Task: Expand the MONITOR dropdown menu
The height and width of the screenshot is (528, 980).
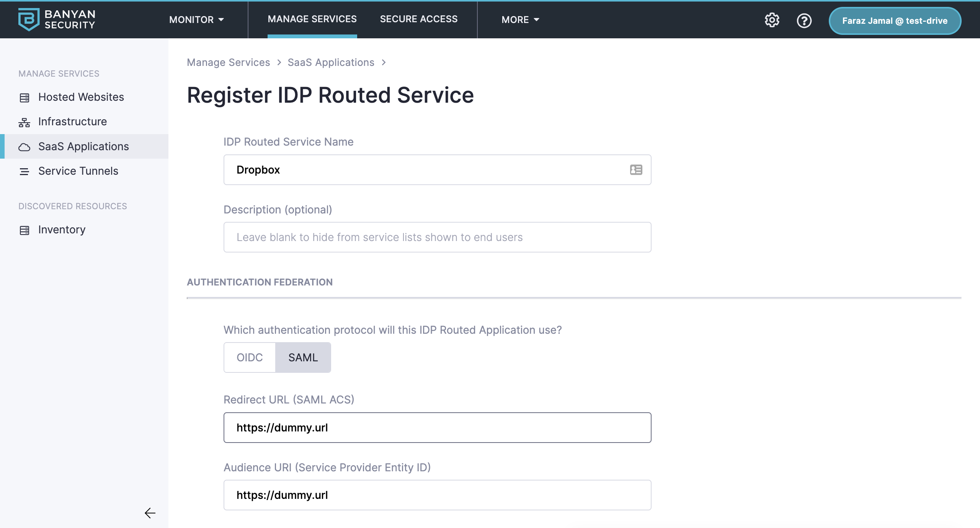Action: coord(196,20)
